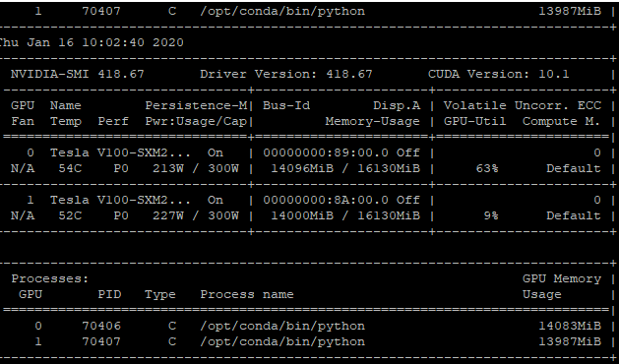
Task: Click the '14083MiB' process memory value
Action: click(x=570, y=326)
